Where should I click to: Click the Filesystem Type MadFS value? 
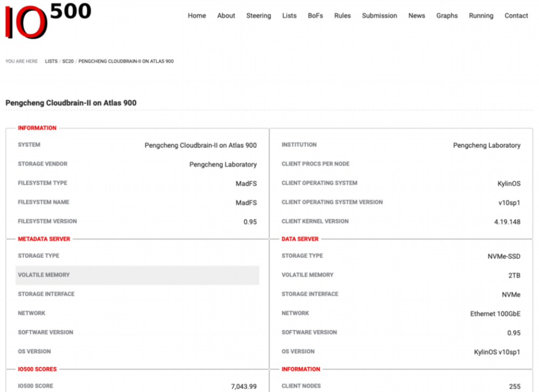(246, 184)
